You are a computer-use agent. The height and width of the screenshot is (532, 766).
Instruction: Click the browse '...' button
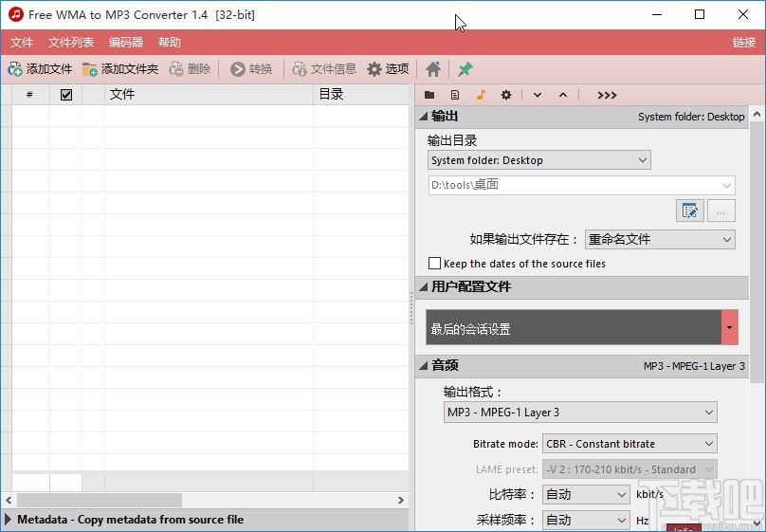(x=721, y=211)
